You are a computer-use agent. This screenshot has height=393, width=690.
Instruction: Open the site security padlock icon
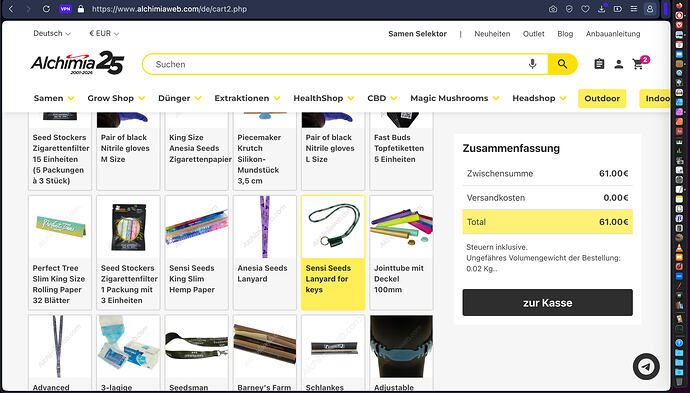81,9
